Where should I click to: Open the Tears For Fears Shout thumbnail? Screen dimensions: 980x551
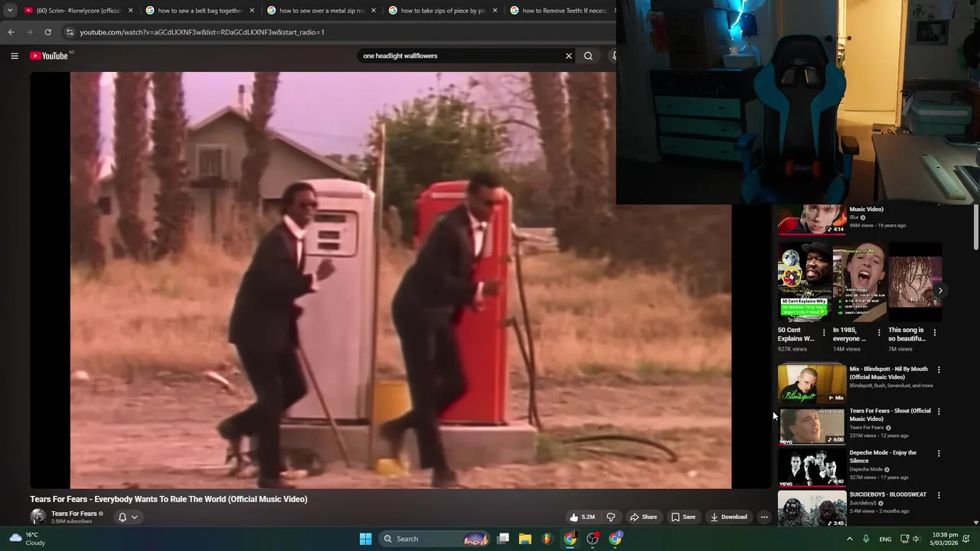[812, 425]
